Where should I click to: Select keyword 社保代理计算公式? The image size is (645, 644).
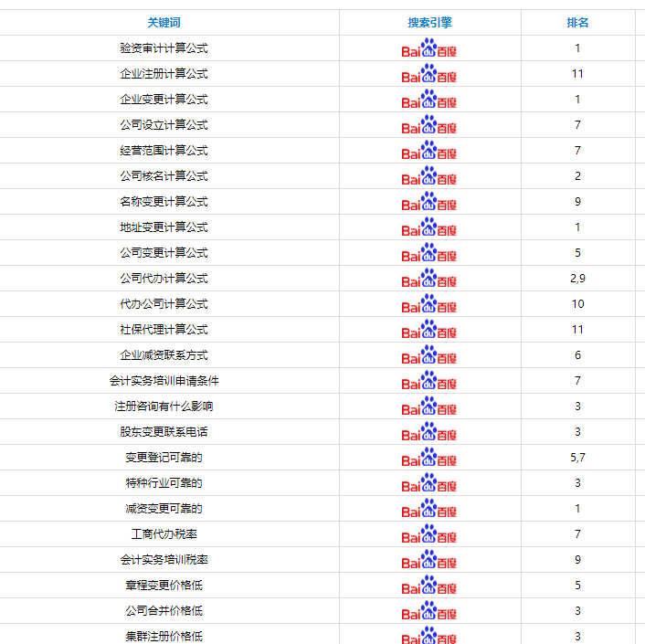[164, 330]
